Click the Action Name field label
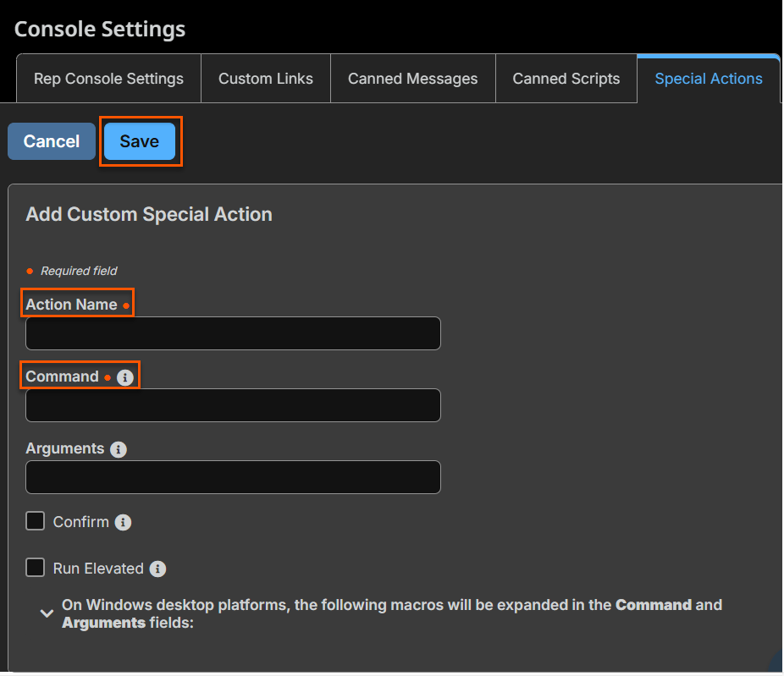This screenshot has width=784, height=676. 72,305
